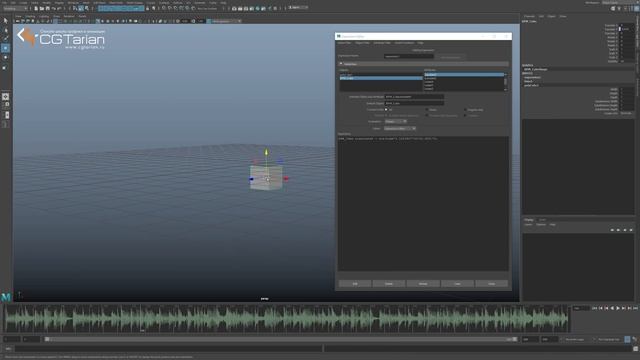Click the MEL command line input field
Image resolution: width=640 pixels, height=360 pixels.
168,349
